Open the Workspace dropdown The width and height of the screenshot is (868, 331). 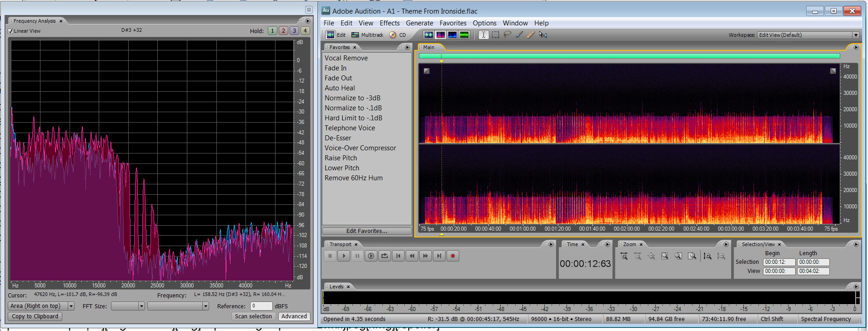(x=855, y=35)
